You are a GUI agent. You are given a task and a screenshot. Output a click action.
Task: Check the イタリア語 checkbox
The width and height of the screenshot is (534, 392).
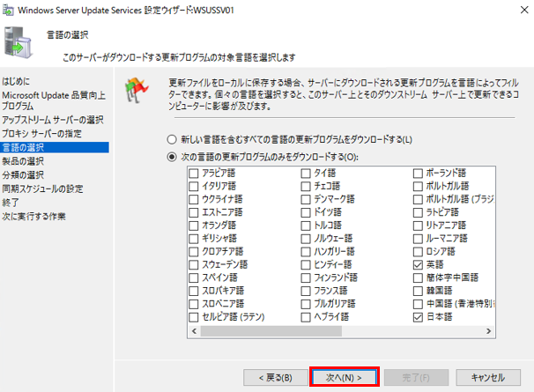pos(194,186)
